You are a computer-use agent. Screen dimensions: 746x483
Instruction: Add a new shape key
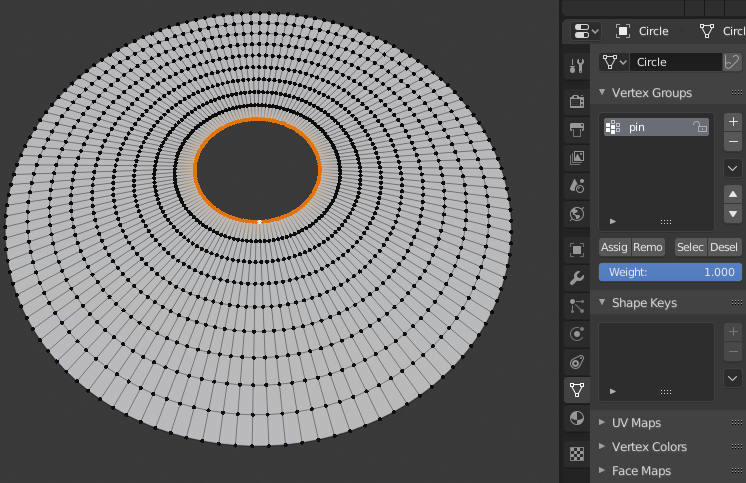point(733,332)
